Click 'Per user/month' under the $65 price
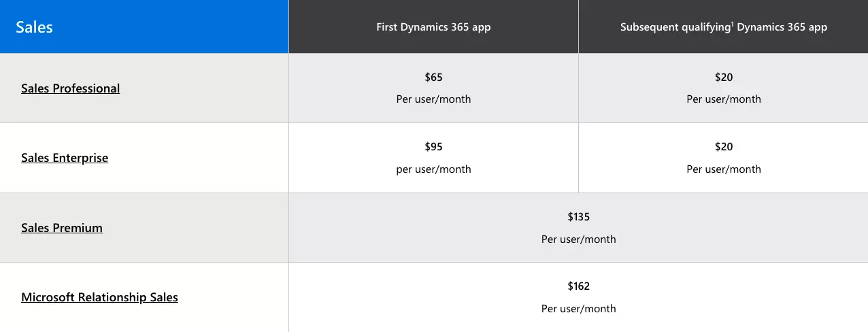868x332 pixels. [x=433, y=99]
